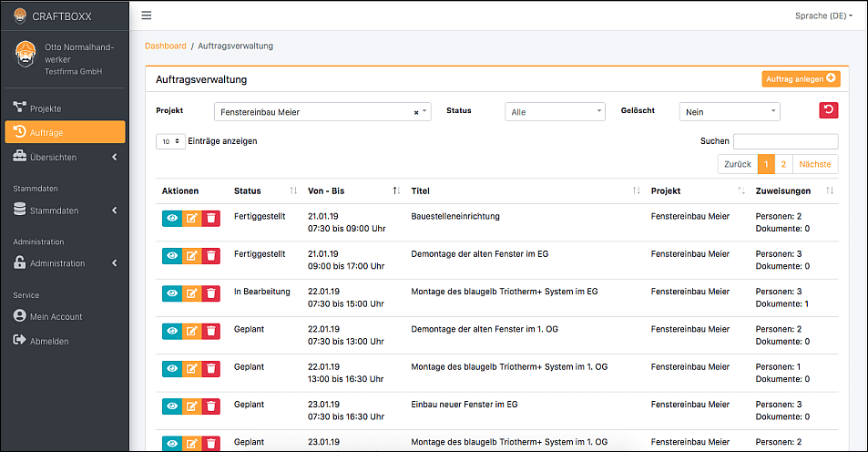View the In Bearbeitung order details
The height and width of the screenshot is (452, 868).
point(172,293)
